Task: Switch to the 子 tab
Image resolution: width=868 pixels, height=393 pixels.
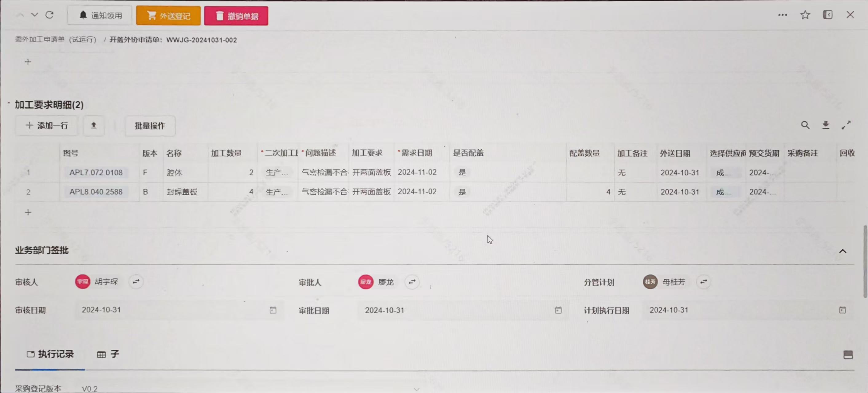Action: [x=108, y=354]
